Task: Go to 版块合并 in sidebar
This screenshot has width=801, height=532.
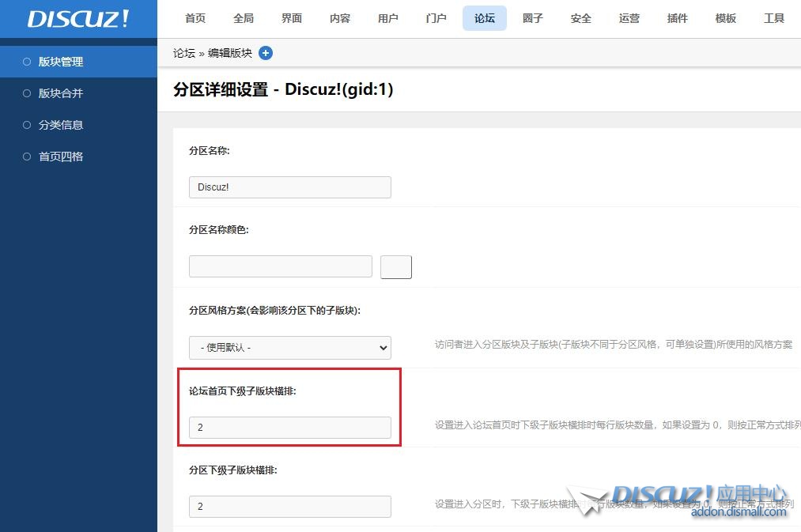Action: pyautogui.click(x=61, y=93)
